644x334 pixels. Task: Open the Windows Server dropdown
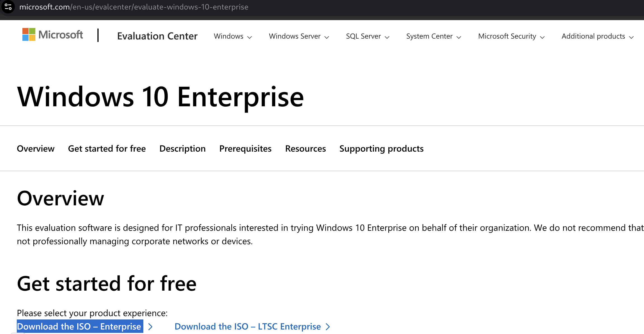coord(299,36)
